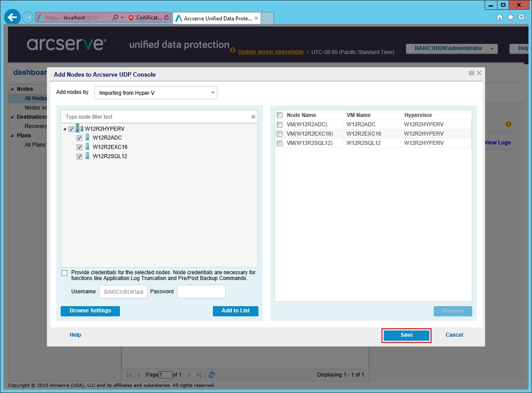
Task: Click the Node Name column header
Action: pyautogui.click(x=301, y=115)
